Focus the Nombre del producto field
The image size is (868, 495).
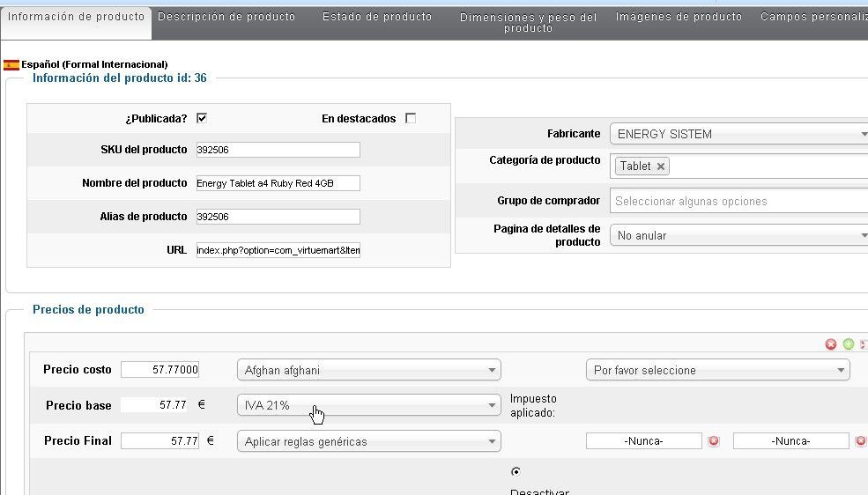coord(278,183)
